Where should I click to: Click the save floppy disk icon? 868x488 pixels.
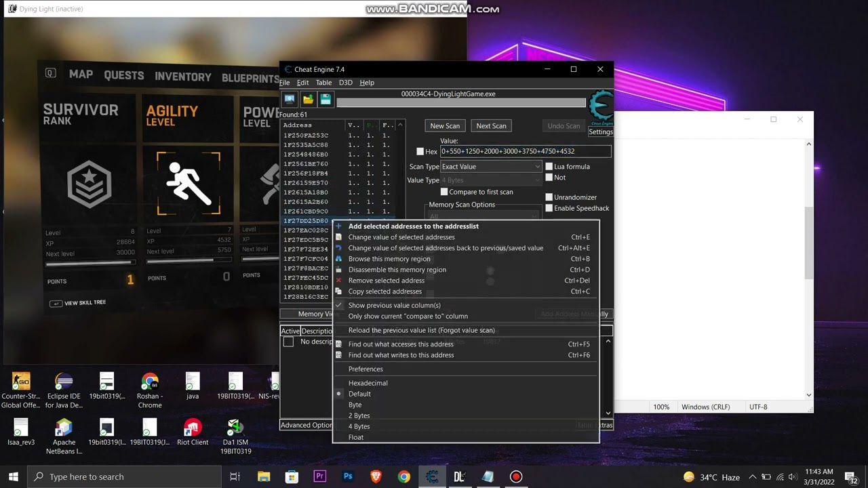click(325, 100)
